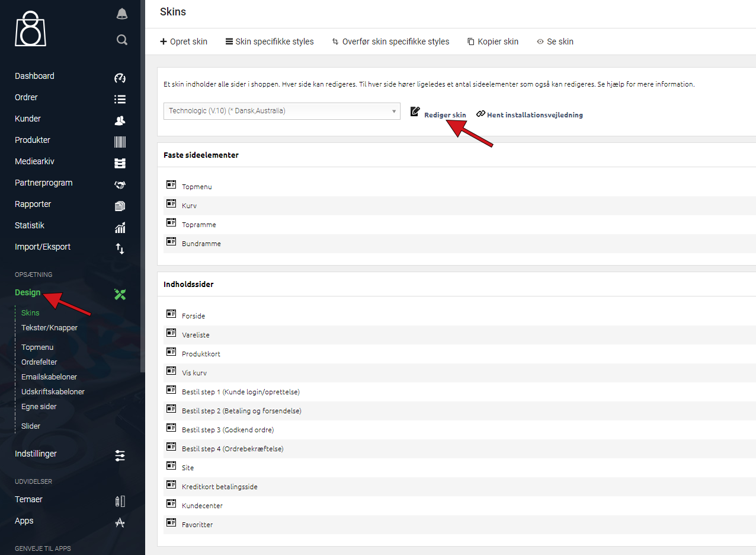Select Emailskabeloner in Design submenu
The width and height of the screenshot is (756, 555).
coord(49,377)
